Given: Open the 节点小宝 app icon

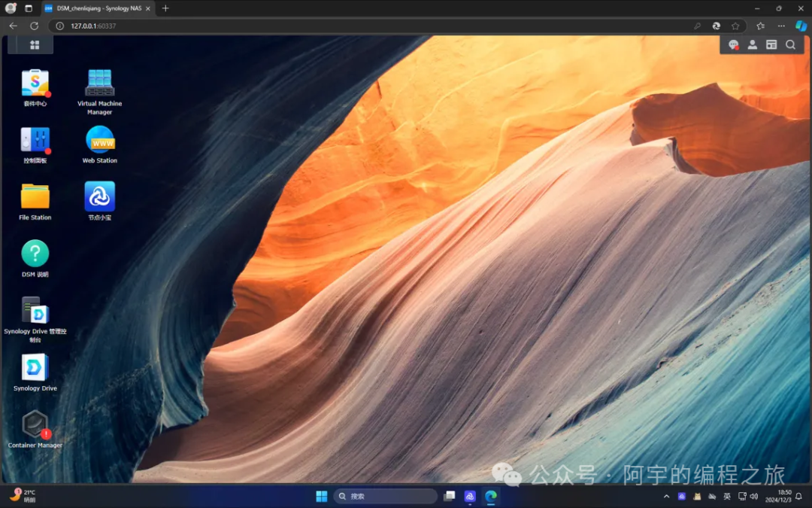Looking at the screenshot, I should tap(99, 197).
